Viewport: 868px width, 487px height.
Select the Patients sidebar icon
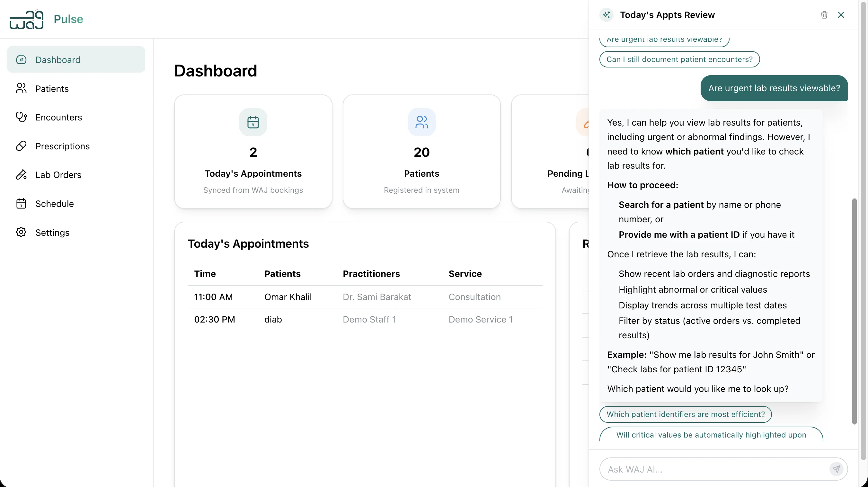pyautogui.click(x=21, y=88)
